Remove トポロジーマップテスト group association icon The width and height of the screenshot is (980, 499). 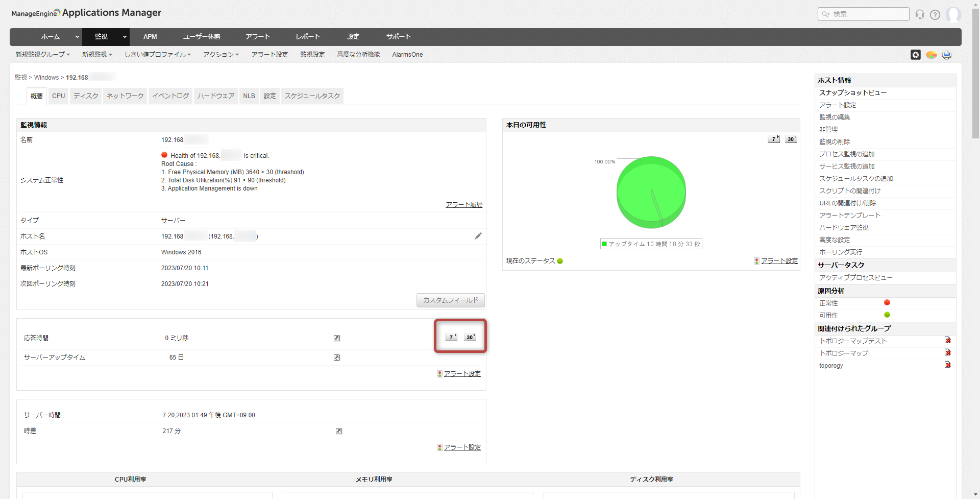pyautogui.click(x=947, y=340)
